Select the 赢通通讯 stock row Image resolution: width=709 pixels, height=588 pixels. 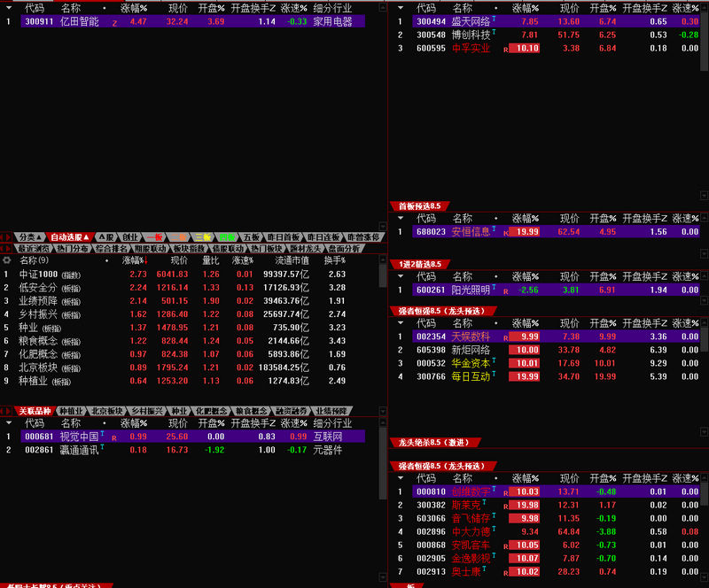191,450
